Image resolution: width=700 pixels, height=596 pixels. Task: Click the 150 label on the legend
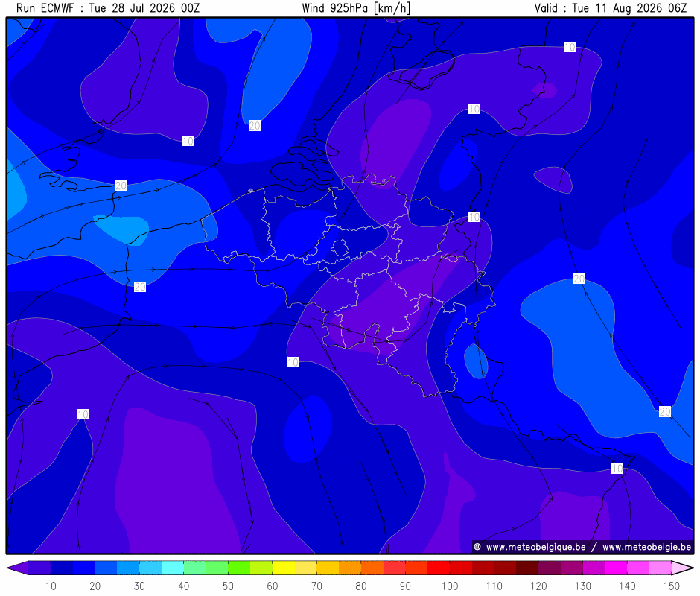672,586
